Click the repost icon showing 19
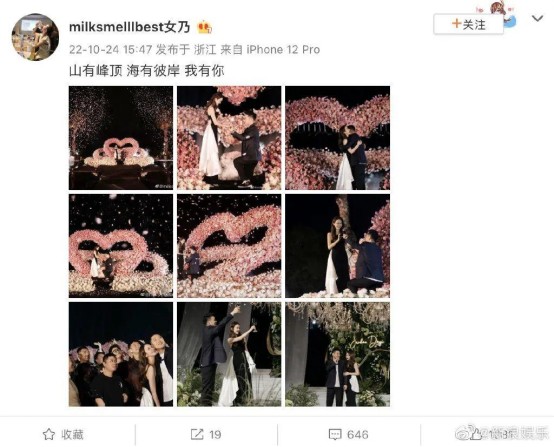The width and height of the screenshot is (554, 447). pos(197,434)
